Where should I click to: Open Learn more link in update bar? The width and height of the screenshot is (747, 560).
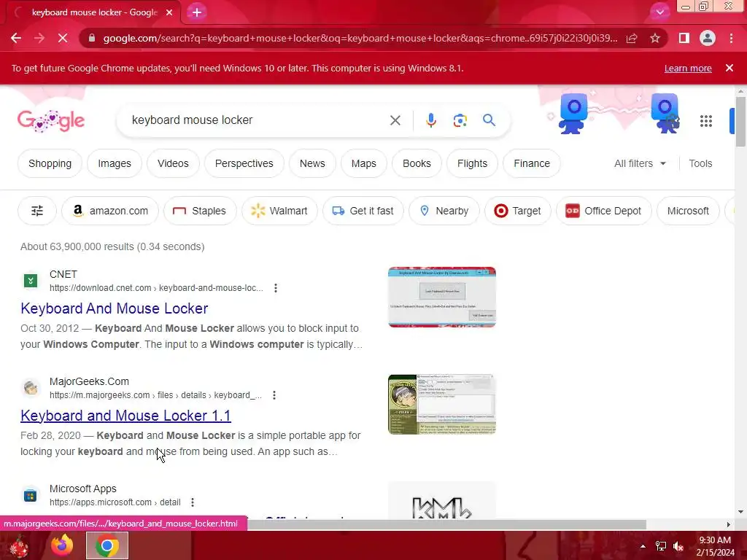click(688, 68)
